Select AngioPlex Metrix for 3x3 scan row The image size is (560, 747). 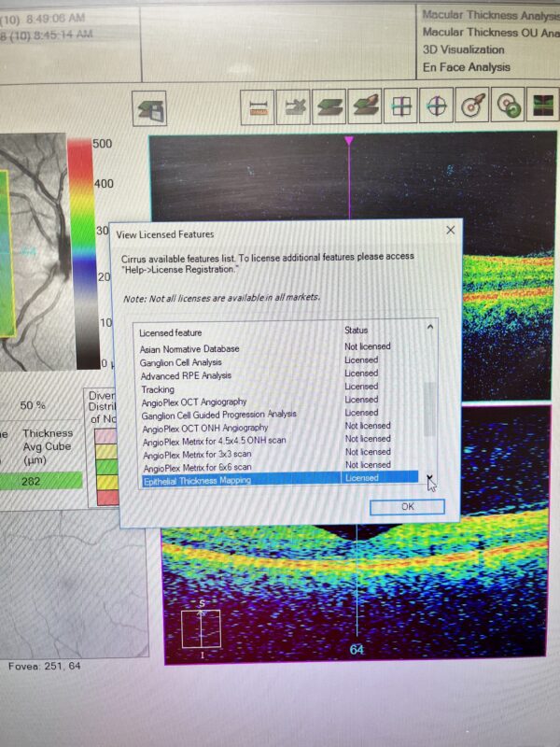[279, 453]
